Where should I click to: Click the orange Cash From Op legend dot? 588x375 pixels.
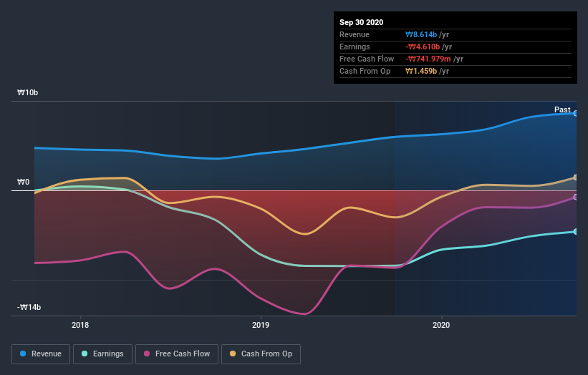tap(233, 354)
